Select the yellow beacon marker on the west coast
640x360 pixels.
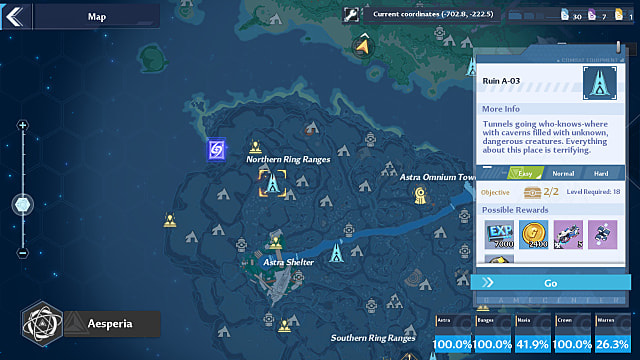[170, 220]
